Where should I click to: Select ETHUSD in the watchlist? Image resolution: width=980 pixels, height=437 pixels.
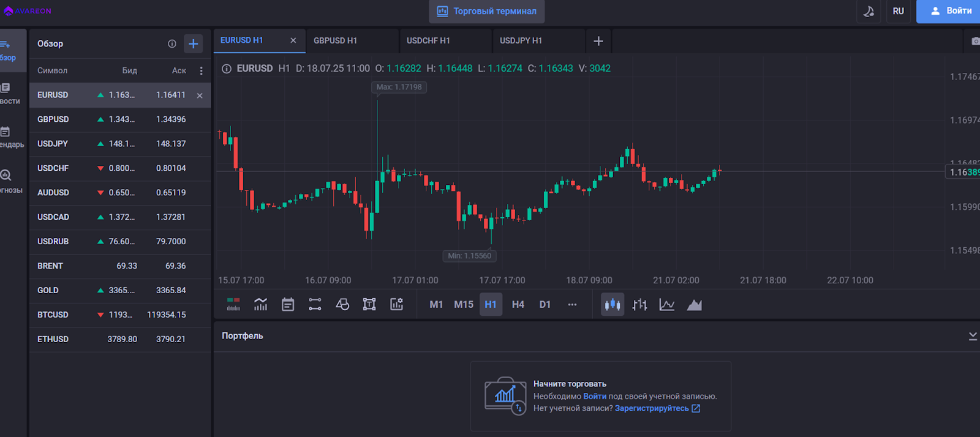[120, 340]
